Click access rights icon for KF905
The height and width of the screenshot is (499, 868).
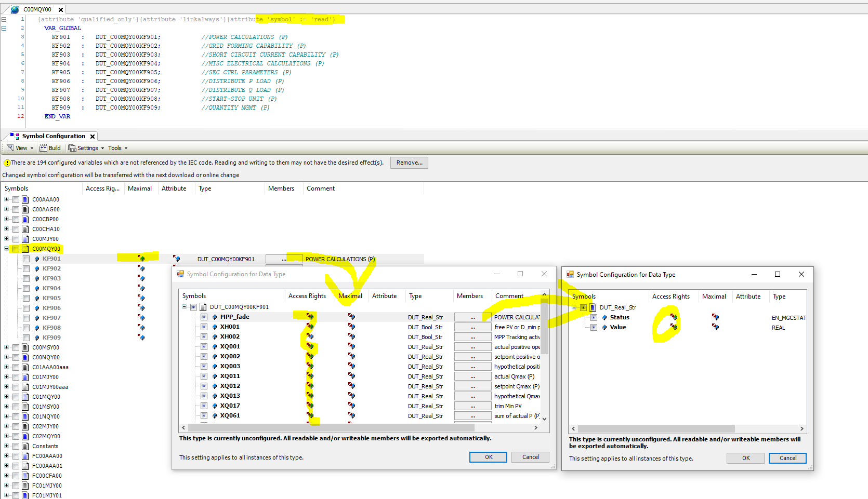pos(141,298)
